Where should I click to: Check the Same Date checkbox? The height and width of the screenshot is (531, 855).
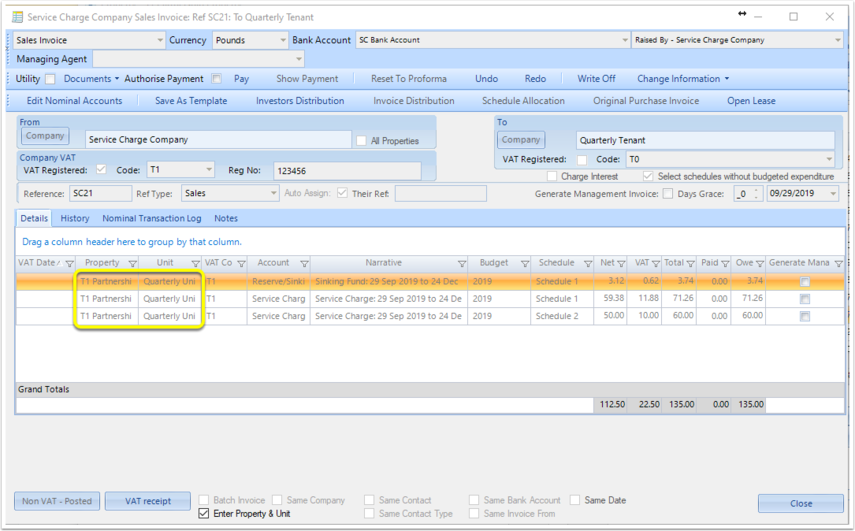tap(575, 500)
